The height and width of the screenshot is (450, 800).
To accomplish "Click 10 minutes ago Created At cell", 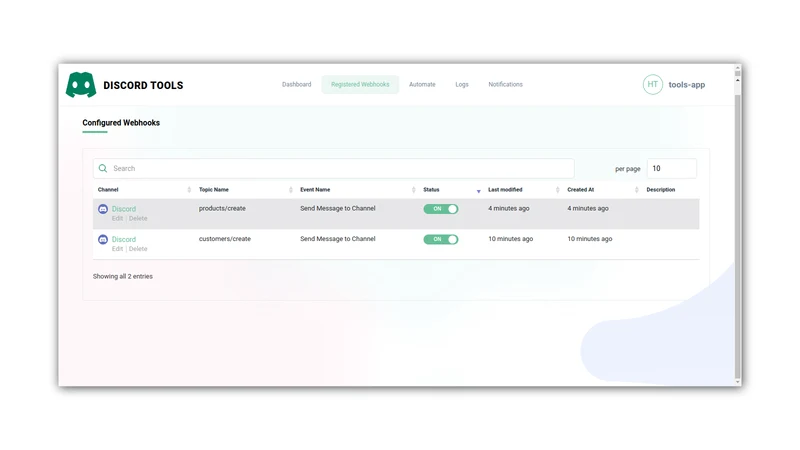I will point(590,239).
